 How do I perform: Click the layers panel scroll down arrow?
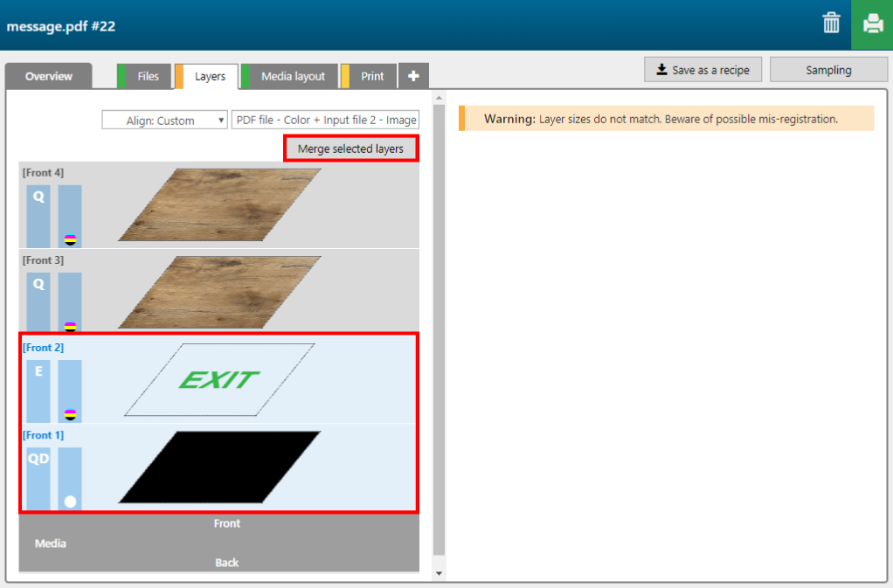(440, 573)
